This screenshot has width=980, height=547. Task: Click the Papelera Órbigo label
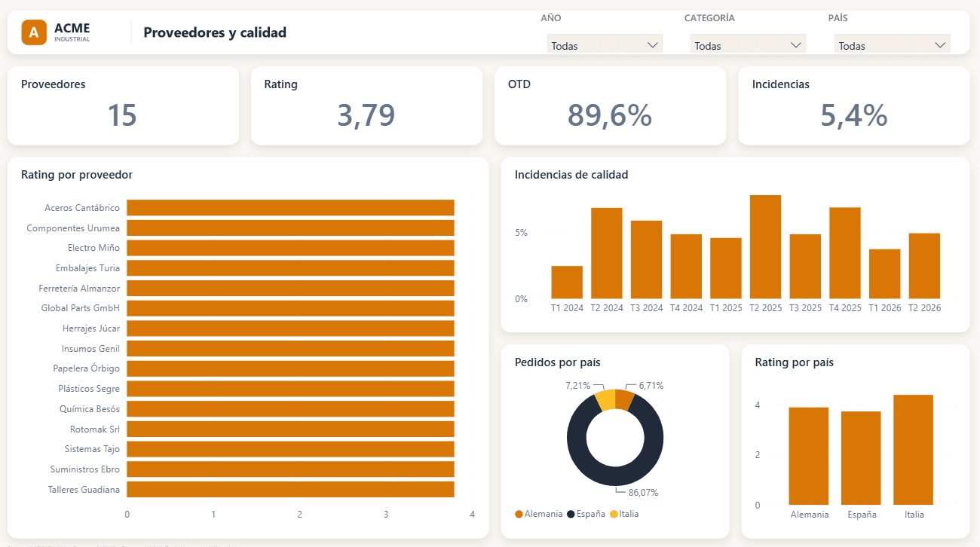pyautogui.click(x=87, y=368)
